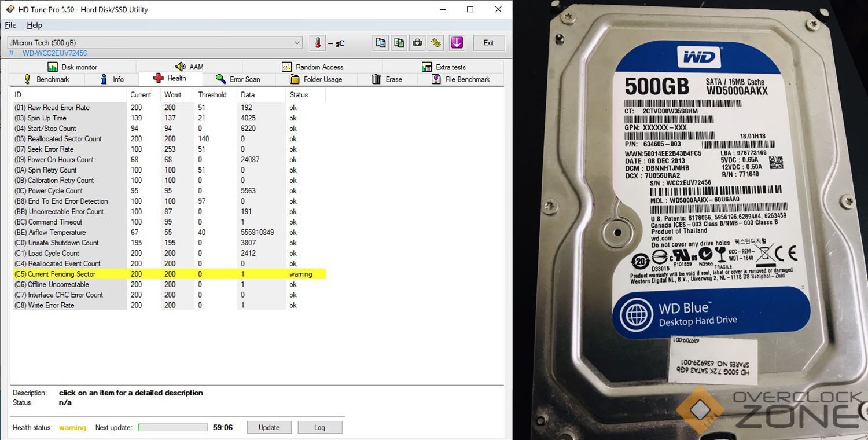Copy screenshot to clipboard icon
The height and width of the screenshot is (440, 868).
399,43
